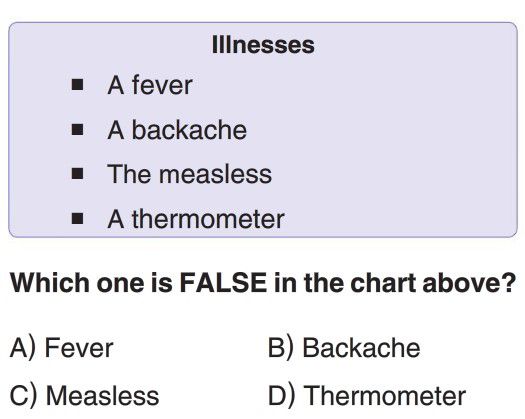Image resolution: width=525 pixels, height=419 pixels.
Task: Pick answer option C) Measless
Action: pos(84,396)
